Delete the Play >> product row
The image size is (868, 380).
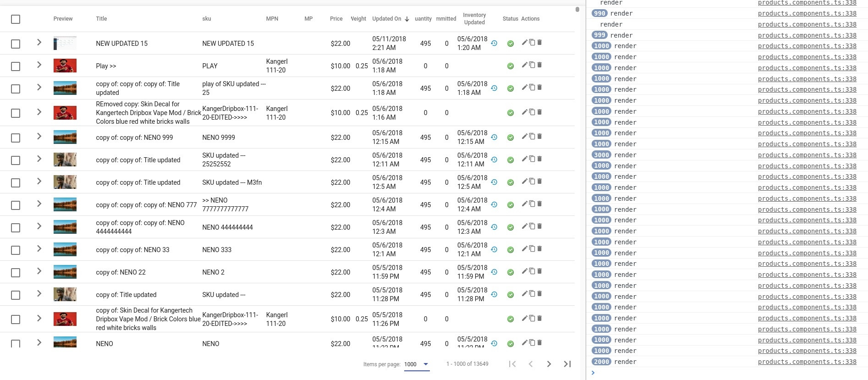(539, 65)
